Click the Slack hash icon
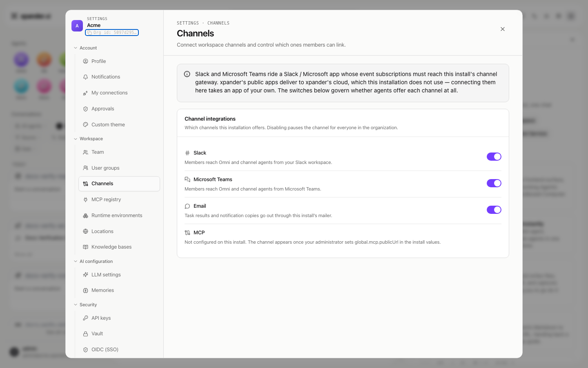The image size is (588, 368). coord(187,153)
